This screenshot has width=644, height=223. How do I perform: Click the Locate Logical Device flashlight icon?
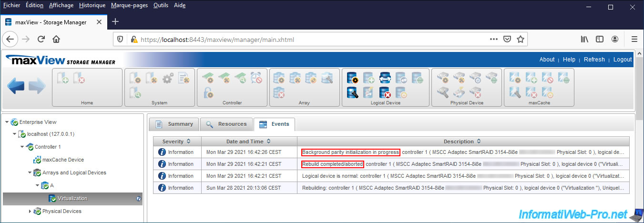tap(353, 92)
